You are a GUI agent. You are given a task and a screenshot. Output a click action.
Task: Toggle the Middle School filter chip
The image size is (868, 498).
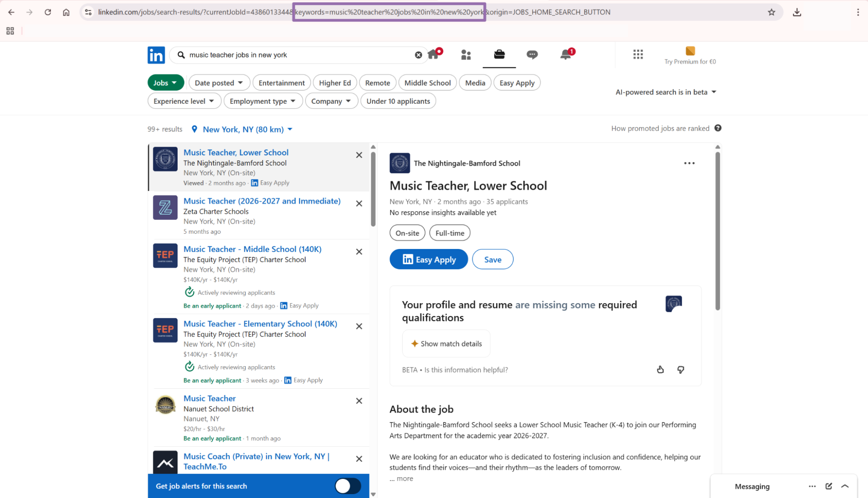[x=427, y=83]
